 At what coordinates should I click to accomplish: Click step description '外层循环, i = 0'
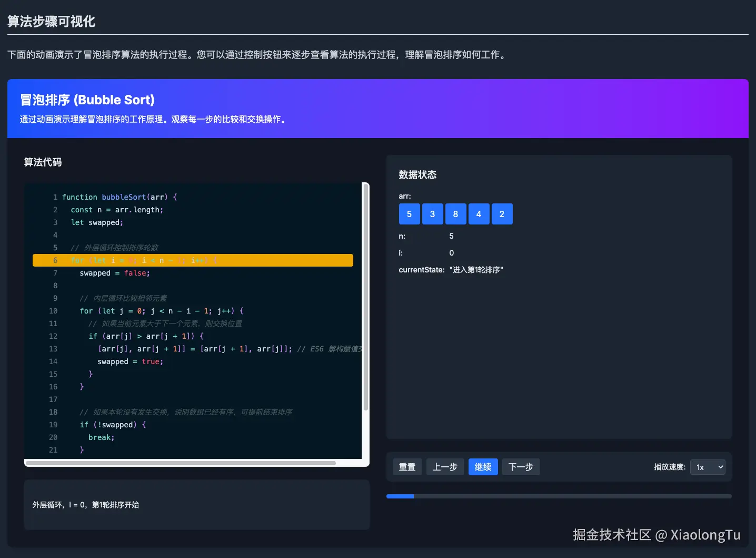86,505
